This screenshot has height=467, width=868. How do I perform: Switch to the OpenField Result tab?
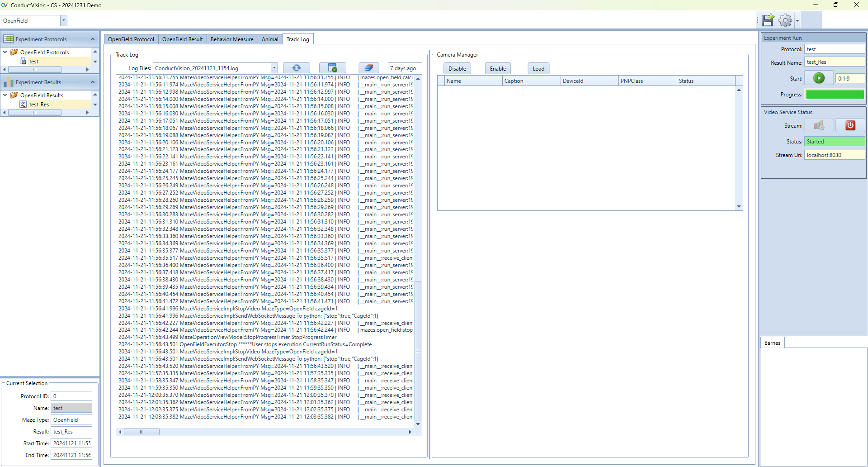(x=182, y=39)
